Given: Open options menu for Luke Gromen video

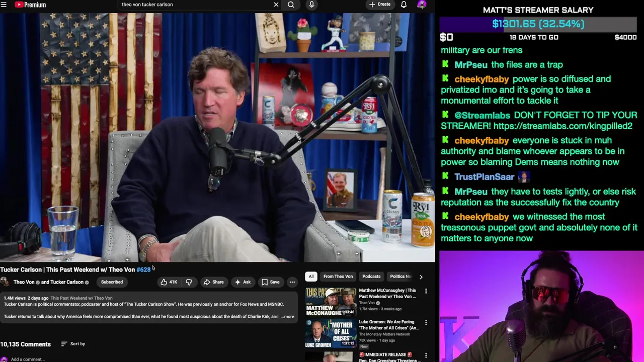Looking at the screenshot, I should point(426,323).
